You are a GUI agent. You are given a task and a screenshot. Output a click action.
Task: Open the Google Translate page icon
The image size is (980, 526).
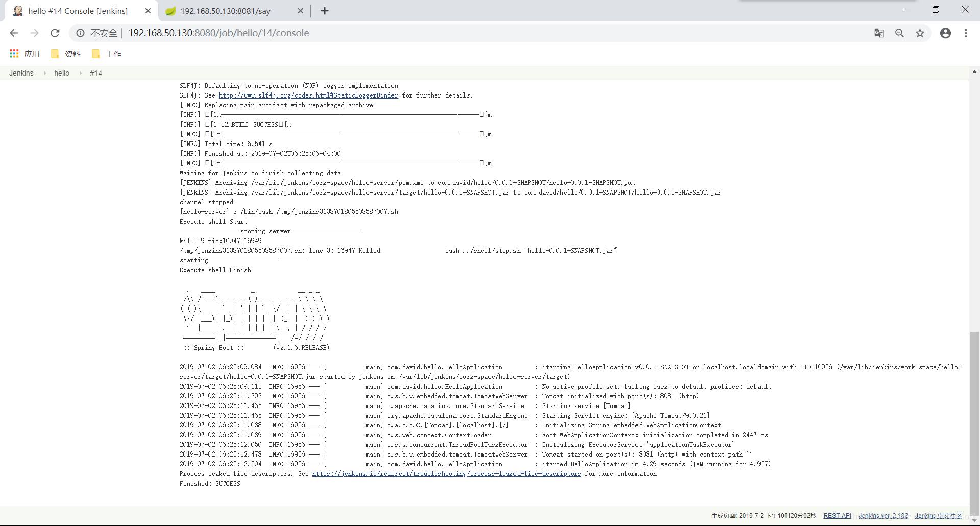(x=879, y=33)
